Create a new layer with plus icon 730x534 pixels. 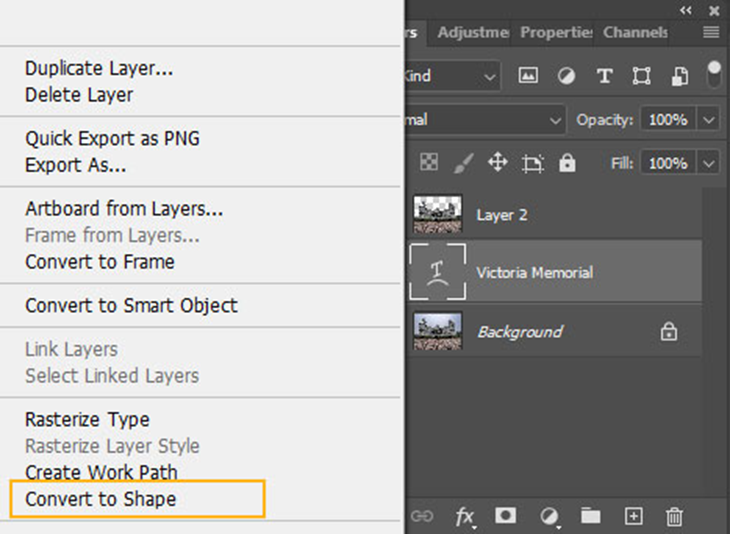point(633,516)
